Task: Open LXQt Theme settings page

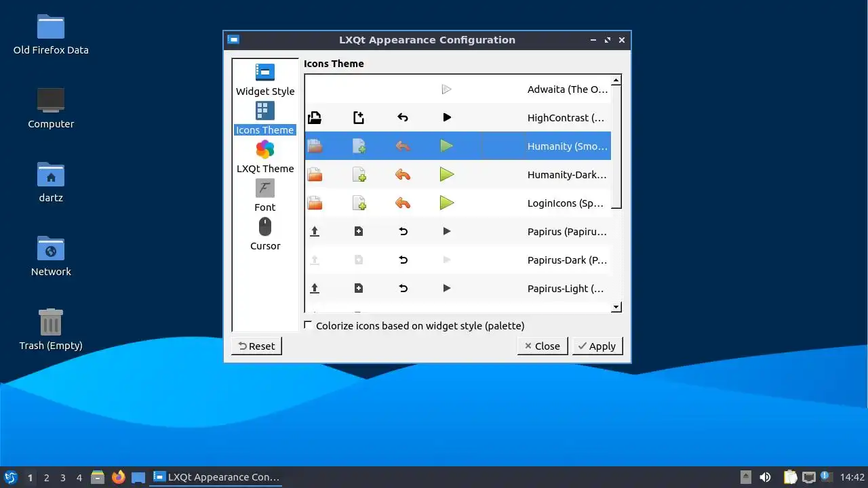Action: [x=265, y=157]
